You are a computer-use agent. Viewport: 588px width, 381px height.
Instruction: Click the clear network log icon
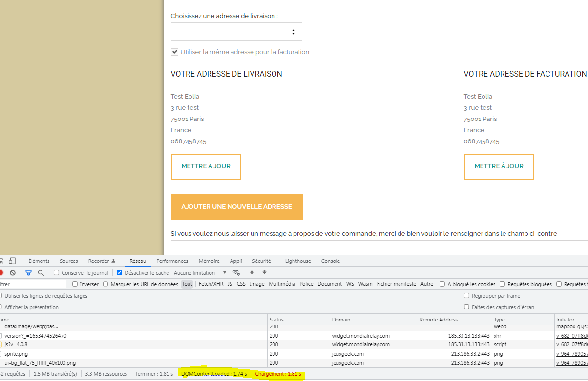13,273
